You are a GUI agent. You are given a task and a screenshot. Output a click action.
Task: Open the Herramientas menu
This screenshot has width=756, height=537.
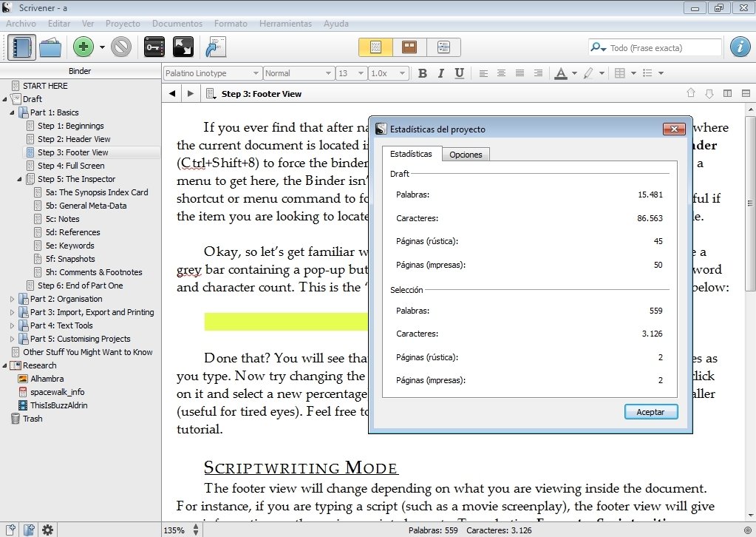pos(285,24)
